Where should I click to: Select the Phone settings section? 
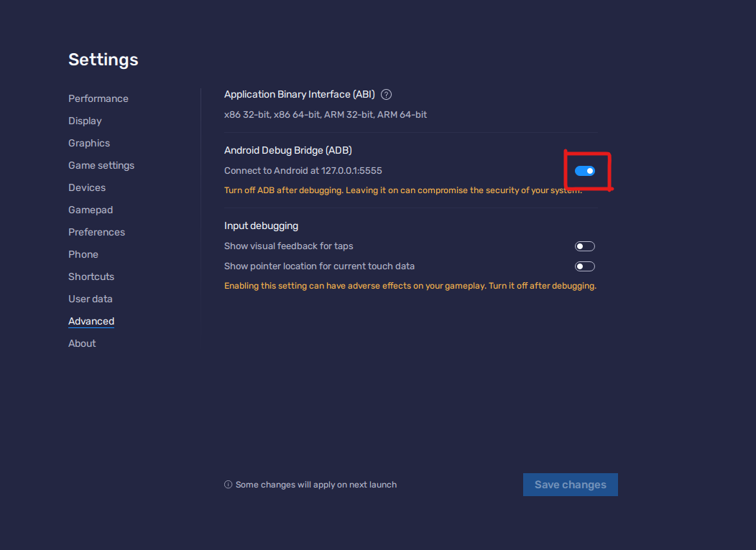tap(83, 254)
